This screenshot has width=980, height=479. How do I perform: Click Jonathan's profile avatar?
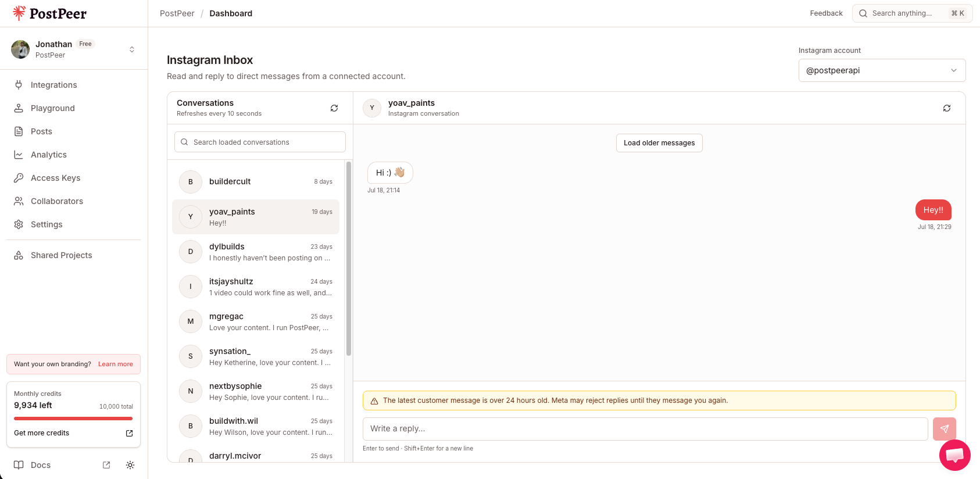tap(20, 49)
